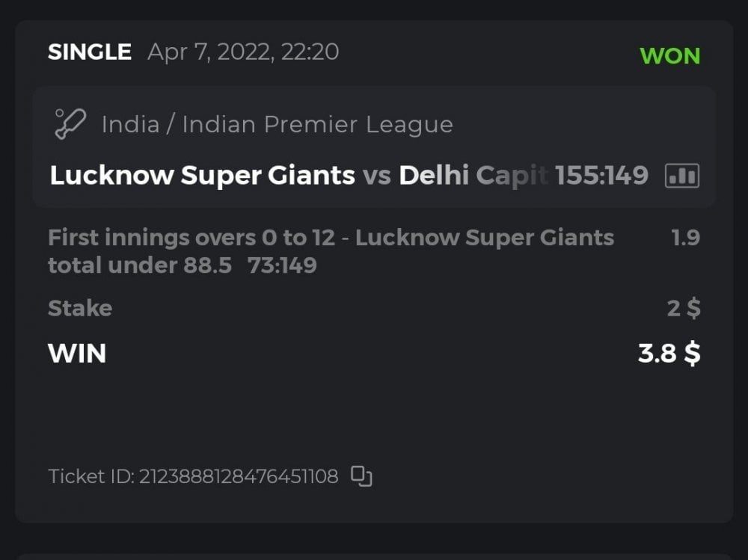
Task: Open India / Indian Premier League link
Action: (277, 124)
